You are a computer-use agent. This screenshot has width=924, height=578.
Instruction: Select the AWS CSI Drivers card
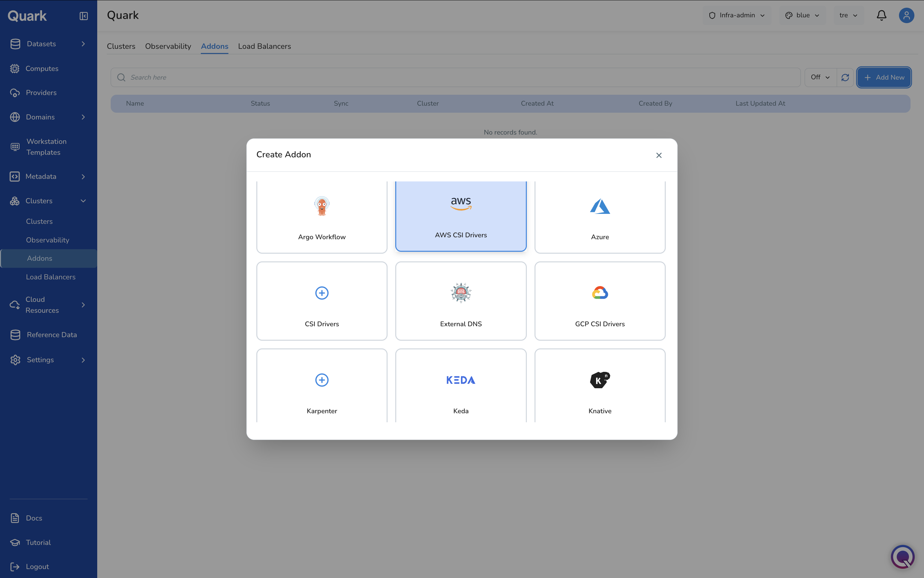pos(461,216)
